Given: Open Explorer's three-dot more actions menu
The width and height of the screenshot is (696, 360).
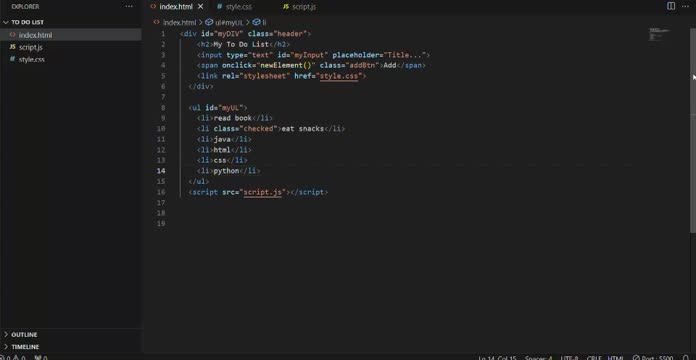Looking at the screenshot, I should coord(129,7).
